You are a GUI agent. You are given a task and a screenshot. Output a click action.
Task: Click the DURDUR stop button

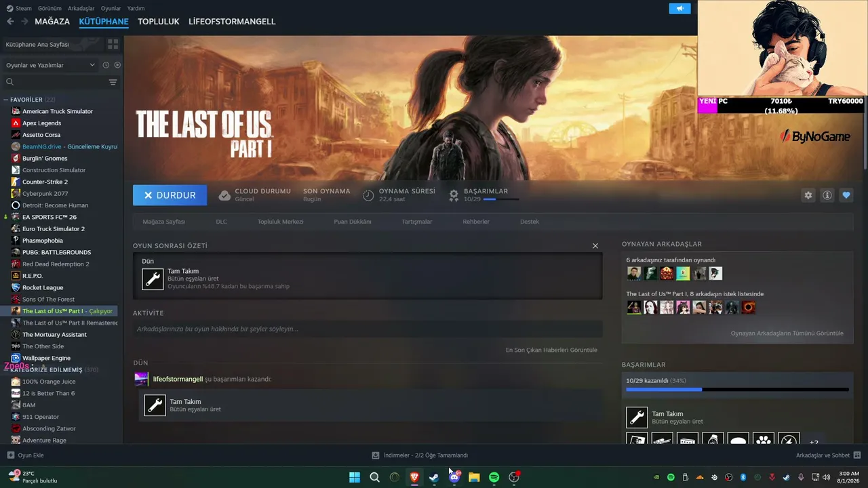170,195
